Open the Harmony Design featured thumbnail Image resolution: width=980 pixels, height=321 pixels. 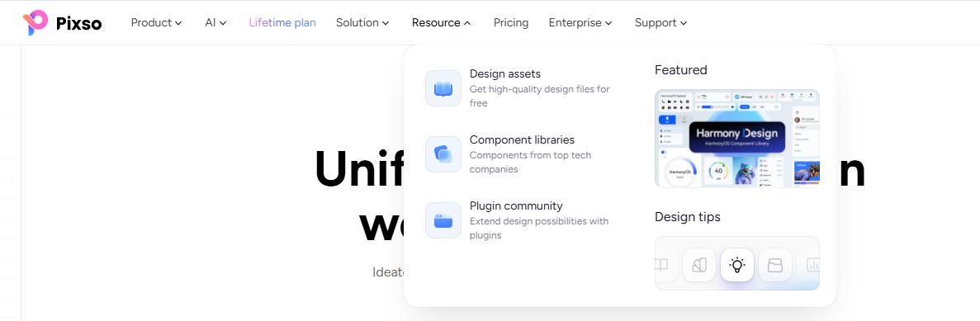737,139
